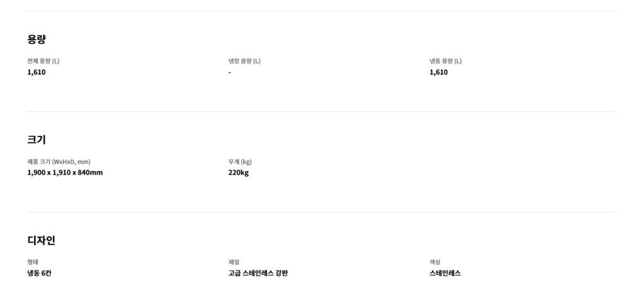
Task: Click the 재질 label
Action: pos(234,262)
